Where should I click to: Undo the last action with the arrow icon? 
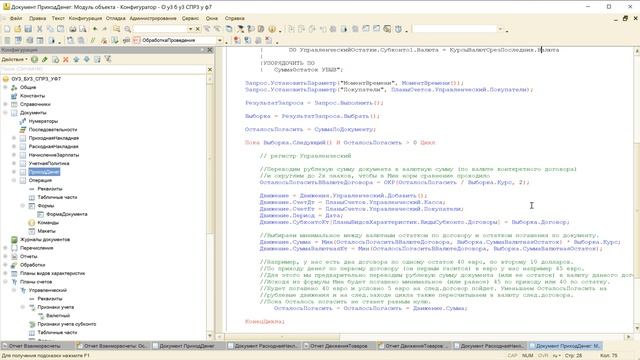point(95,29)
